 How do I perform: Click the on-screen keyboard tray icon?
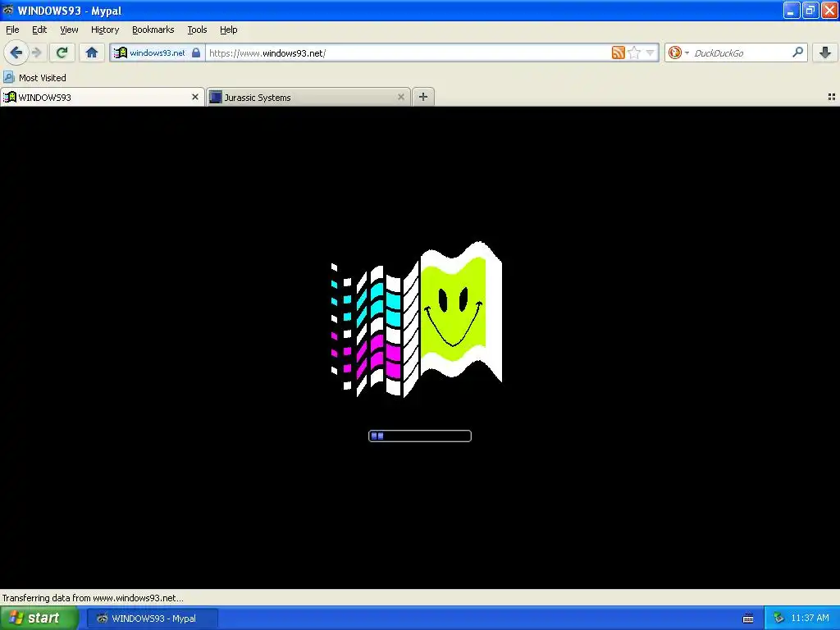748,619
